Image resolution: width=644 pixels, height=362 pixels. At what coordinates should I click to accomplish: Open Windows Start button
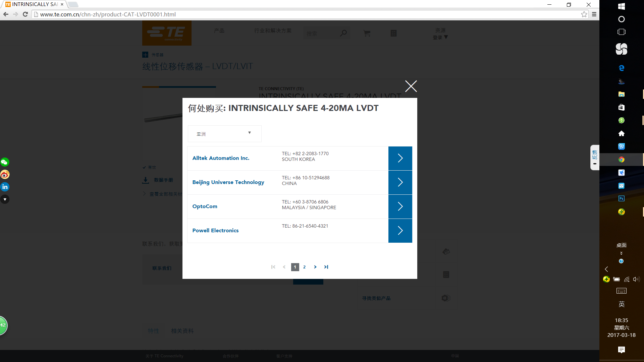pyautogui.click(x=621, y=6)
